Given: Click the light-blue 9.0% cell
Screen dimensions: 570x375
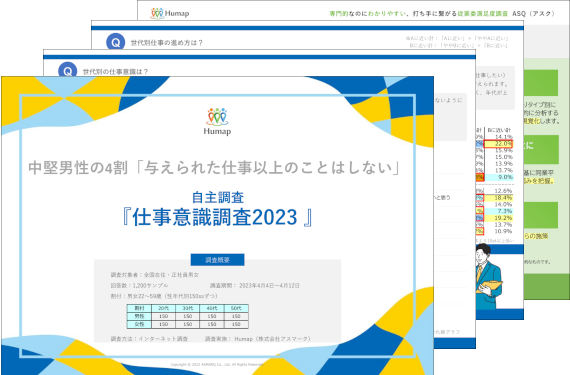Looking at the screenshot, I should 499,177.
